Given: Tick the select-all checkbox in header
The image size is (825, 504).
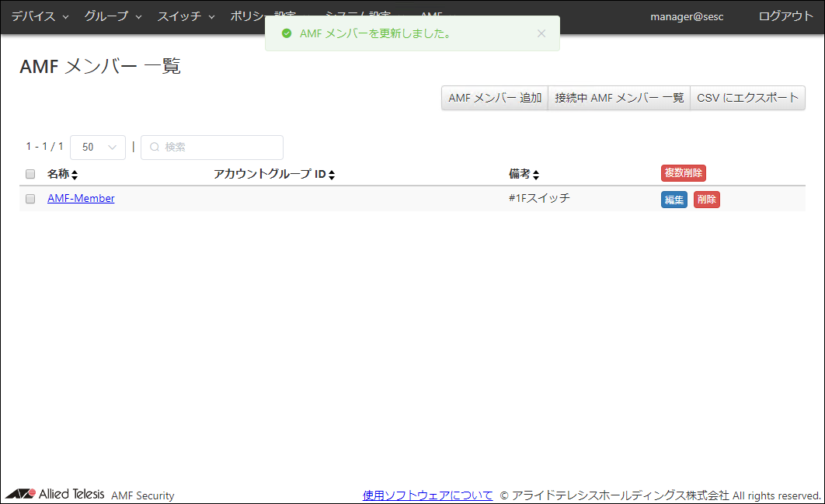Looking at the screenshot, I should (30, 174).
